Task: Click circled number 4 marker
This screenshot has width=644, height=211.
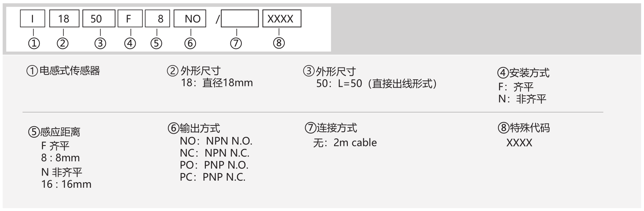Action: [130, 43]
